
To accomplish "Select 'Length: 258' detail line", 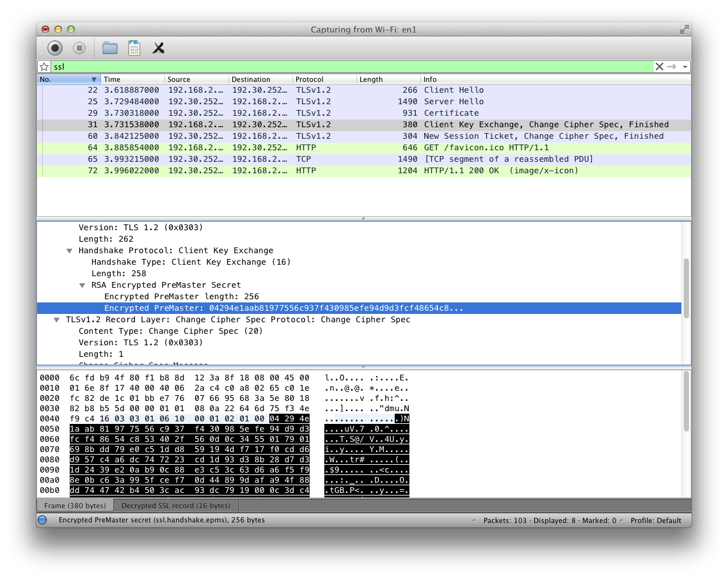I will (x=119, y=274).
